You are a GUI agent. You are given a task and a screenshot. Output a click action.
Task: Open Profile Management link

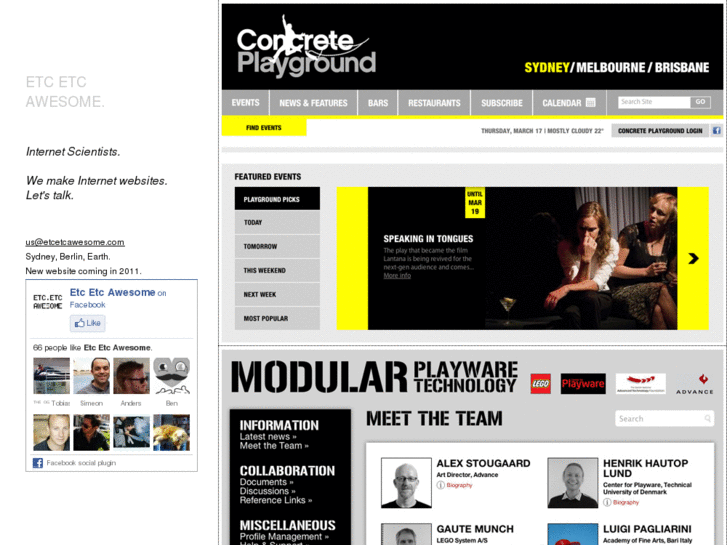point(284,536)
